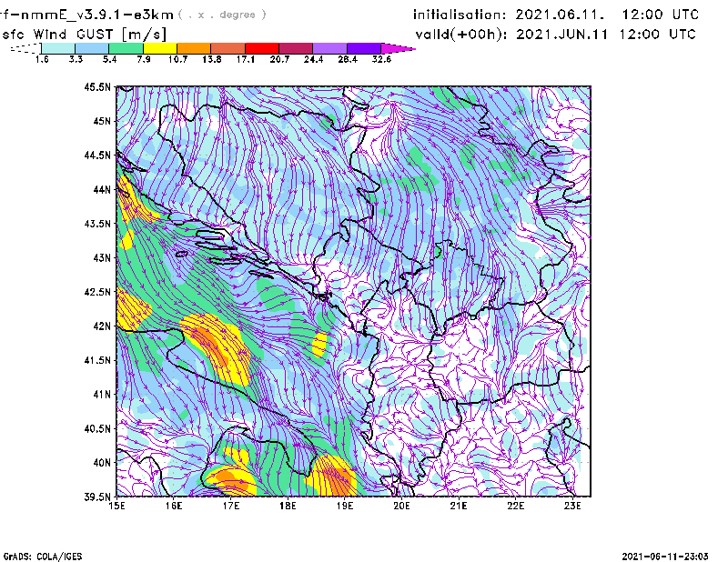Click the '19E' longitude label
The image size is (728, 562).
345,506
